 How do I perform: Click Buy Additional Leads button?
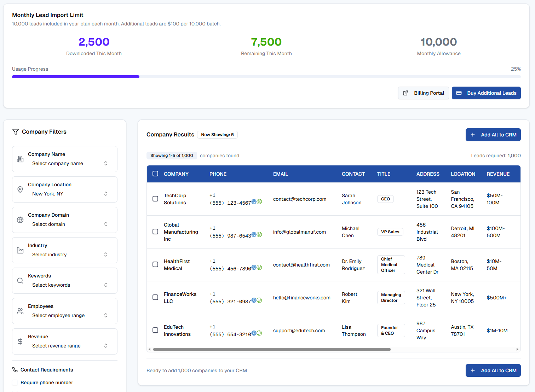(486, 93)
